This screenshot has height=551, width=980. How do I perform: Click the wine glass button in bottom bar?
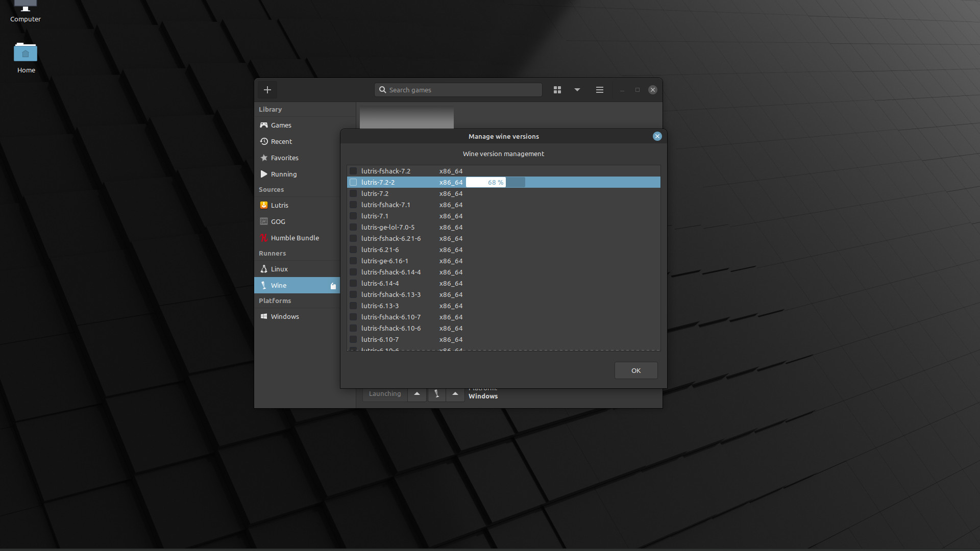[437, 394]
